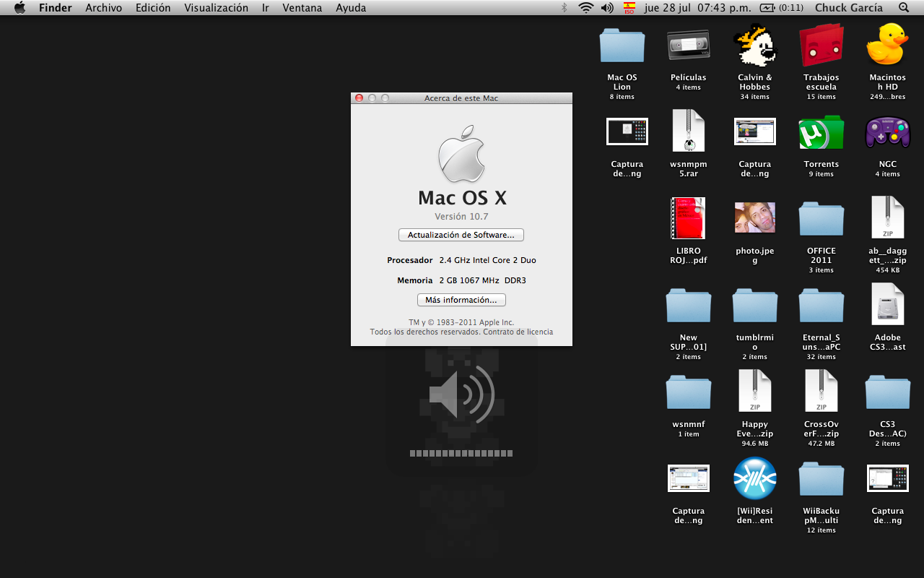
Task: Open the WiiBackupM...ulti folder
Action: tap(821, 479)
